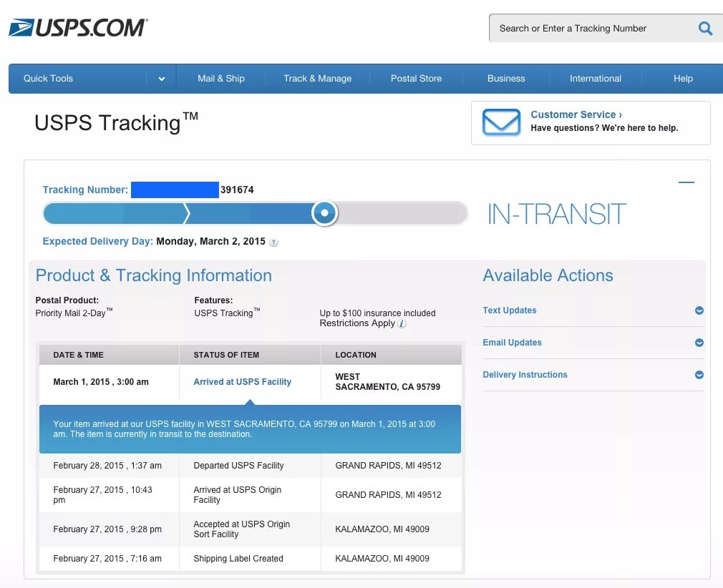Click the February 27, 2015, 10:43 pm cell

click(x=102, y=495)
